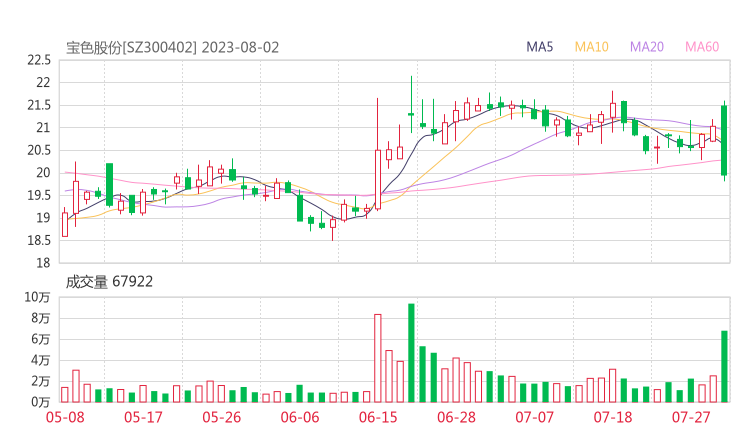This screenshot has width=740, height=440.
Task: Toggle the MA10 legend line
Action: coord(591,47)
